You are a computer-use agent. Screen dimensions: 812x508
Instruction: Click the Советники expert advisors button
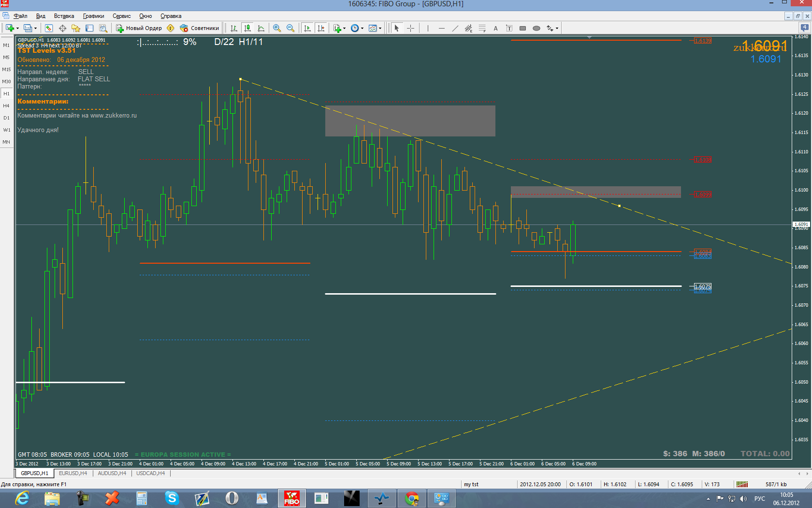[200, 28]
